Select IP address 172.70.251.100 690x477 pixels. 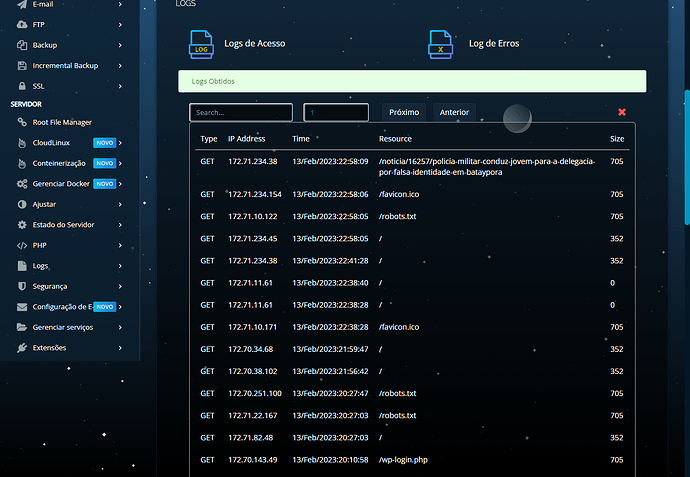click(254, 393)
